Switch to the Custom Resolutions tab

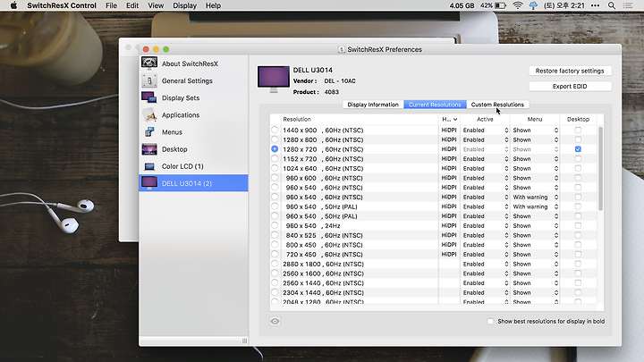pos(497,105)
